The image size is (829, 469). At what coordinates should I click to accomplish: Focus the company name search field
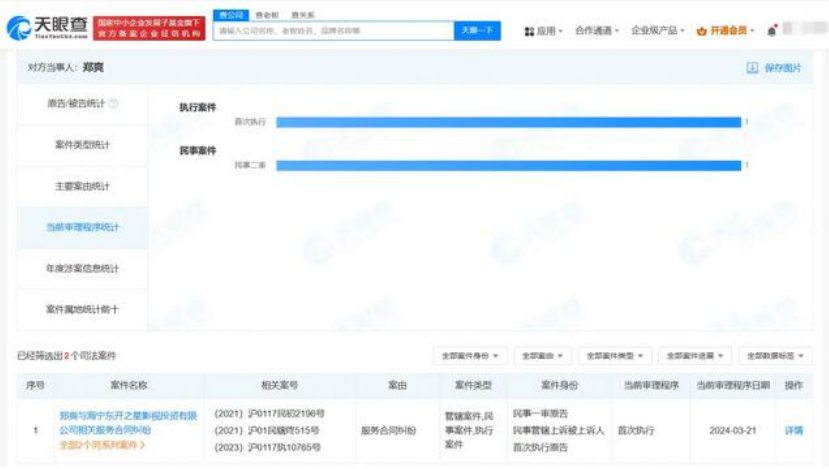coord(334,31)
